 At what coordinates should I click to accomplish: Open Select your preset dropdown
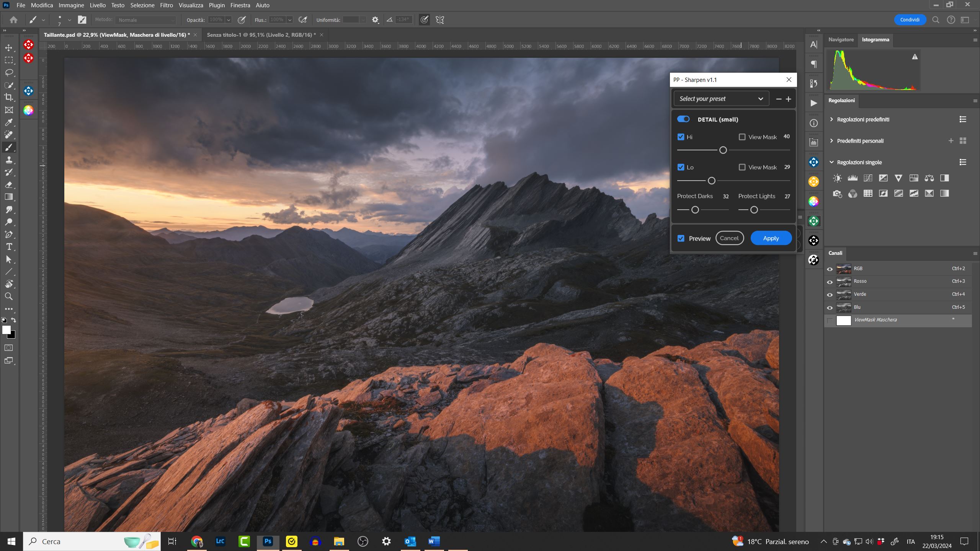720,99
